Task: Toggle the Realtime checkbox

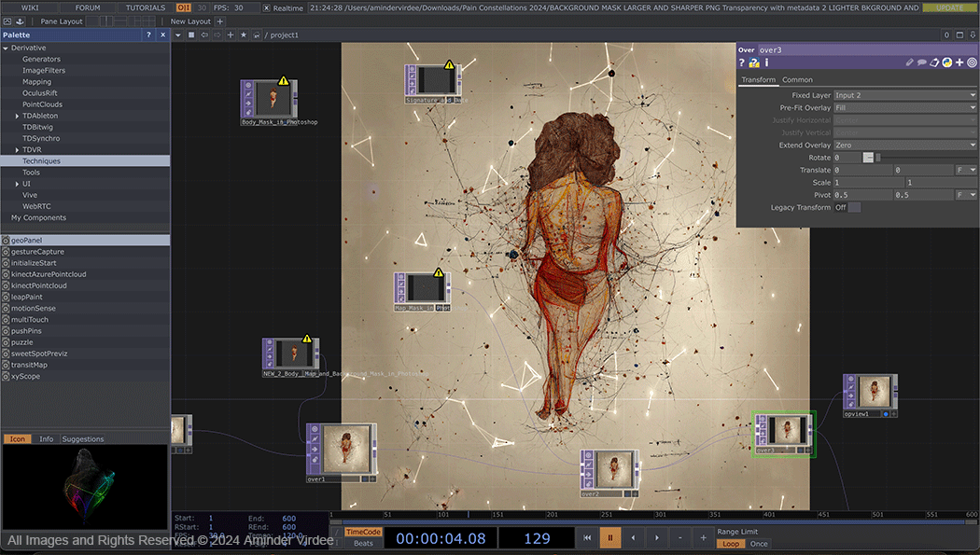Action: tap(266, 8)
